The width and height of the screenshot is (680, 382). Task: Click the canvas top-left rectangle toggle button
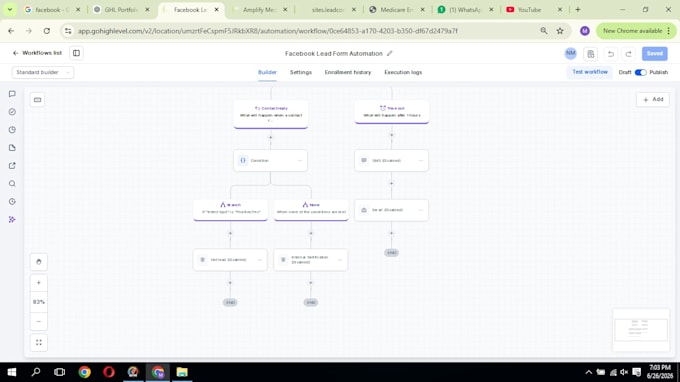(x=38, y=100)
